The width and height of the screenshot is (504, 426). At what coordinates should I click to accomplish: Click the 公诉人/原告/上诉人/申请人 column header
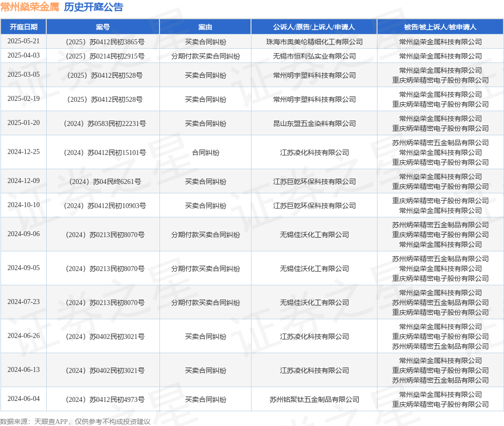click(x=314, y=27)
